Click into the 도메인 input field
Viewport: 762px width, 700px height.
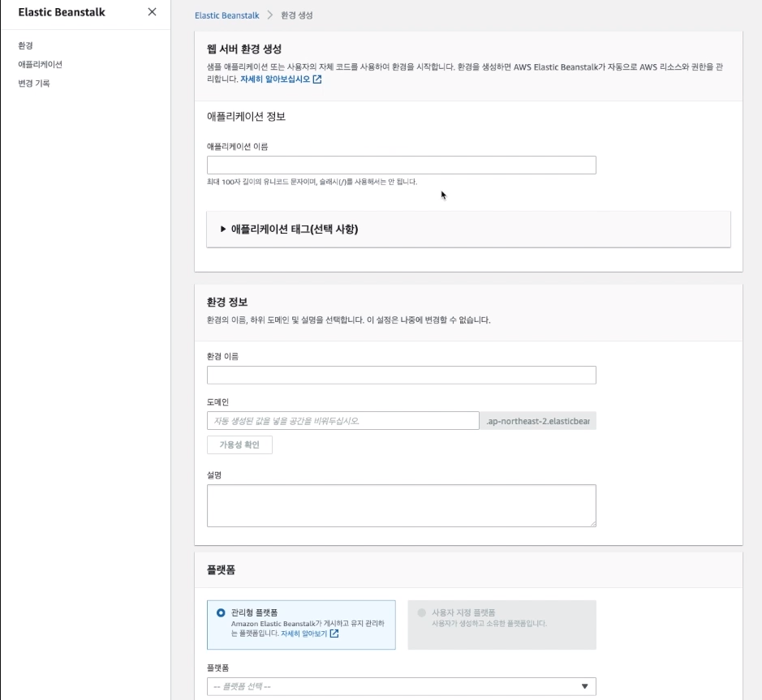click(x=343, y=421)
